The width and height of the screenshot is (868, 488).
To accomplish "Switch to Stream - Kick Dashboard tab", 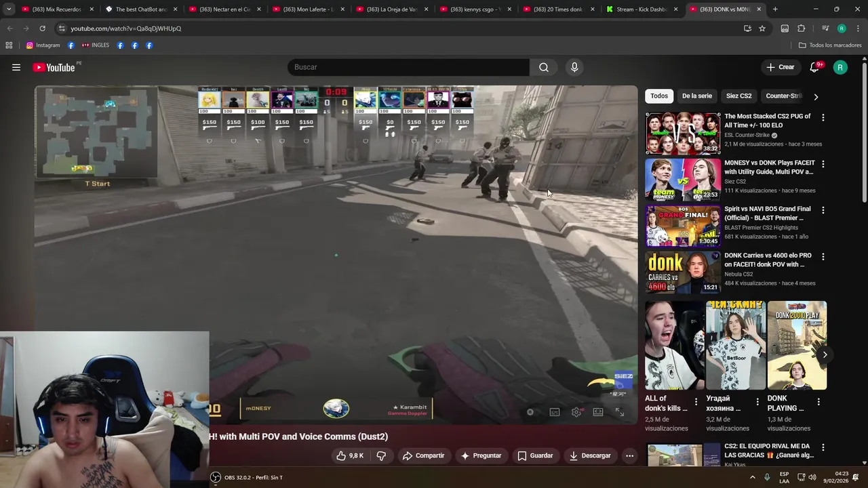I will (642, 9).
